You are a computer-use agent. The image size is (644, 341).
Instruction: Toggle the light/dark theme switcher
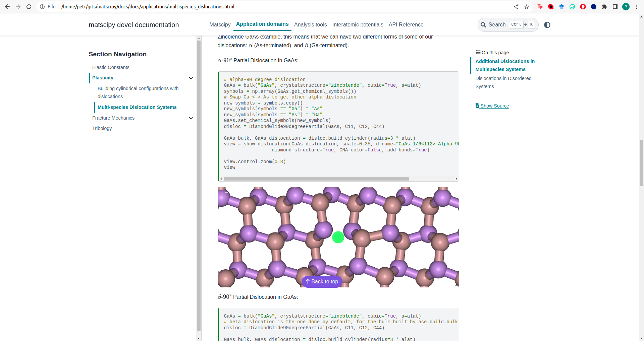547,25
